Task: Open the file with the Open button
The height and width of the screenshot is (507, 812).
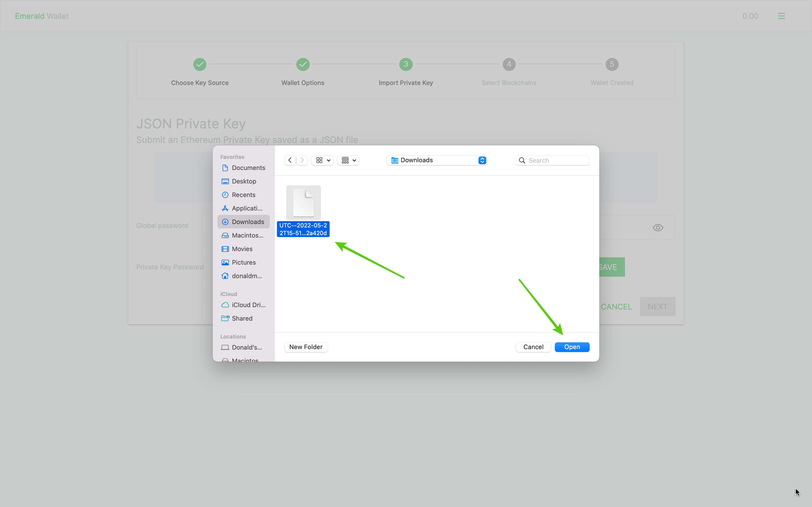Action: [x=572, y=347]
